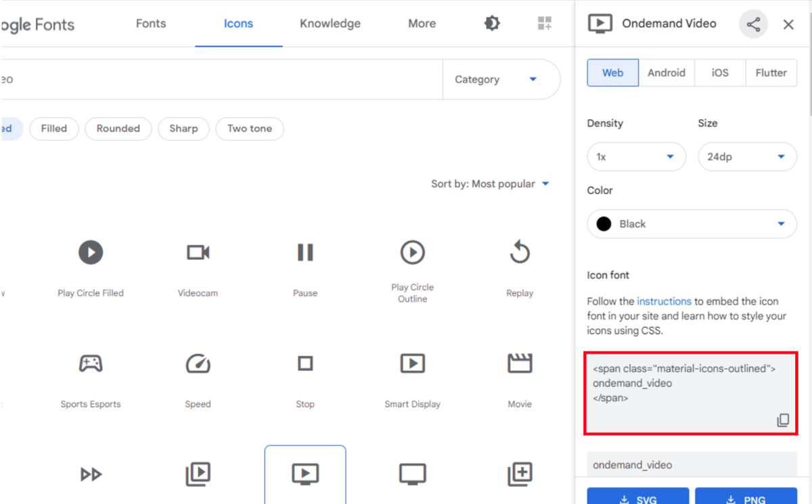812x504 pixels.
Task: Select the Web platform option
Action: pyautogui.click(x=613, y=72)
